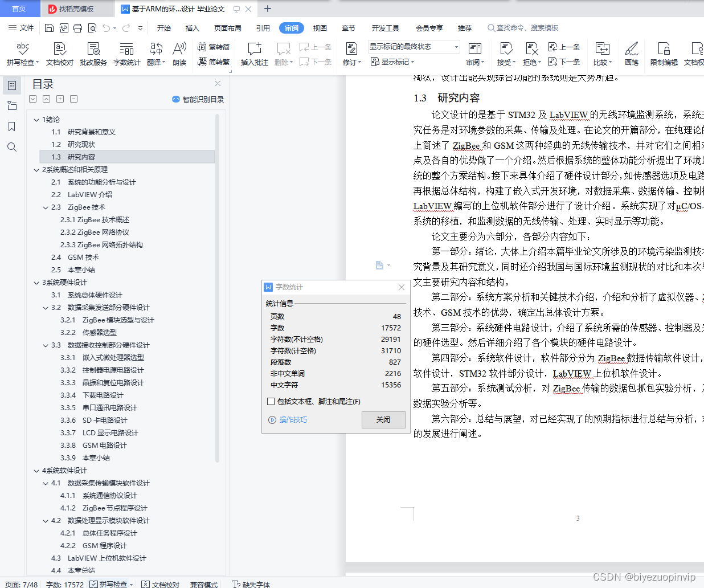Open the 修订 track changes tool
704x588 pixels.
[x=352, y=54]
